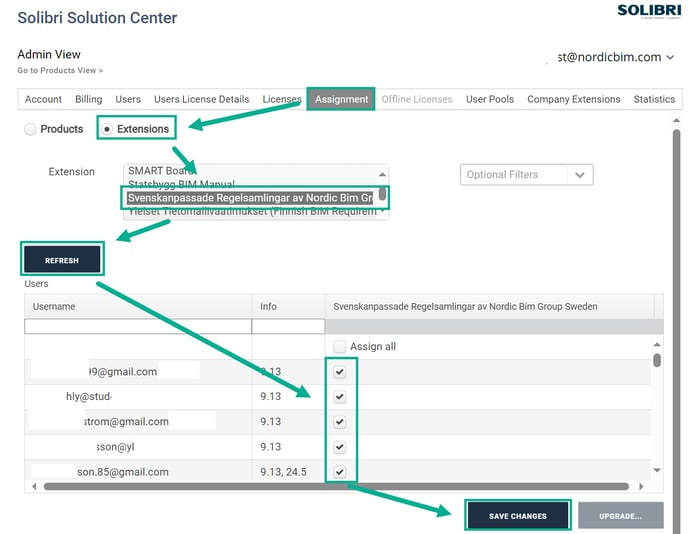The image size is (688, 534).
Task: Choose Svenskanpassade Regelsamlingar extension in list
Action: tap(250, 198)
